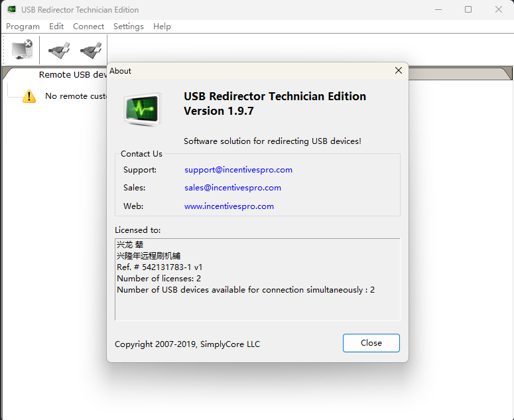
Task: Click the first USB plug toolbar icon
Action: click(x=59, y=50)
